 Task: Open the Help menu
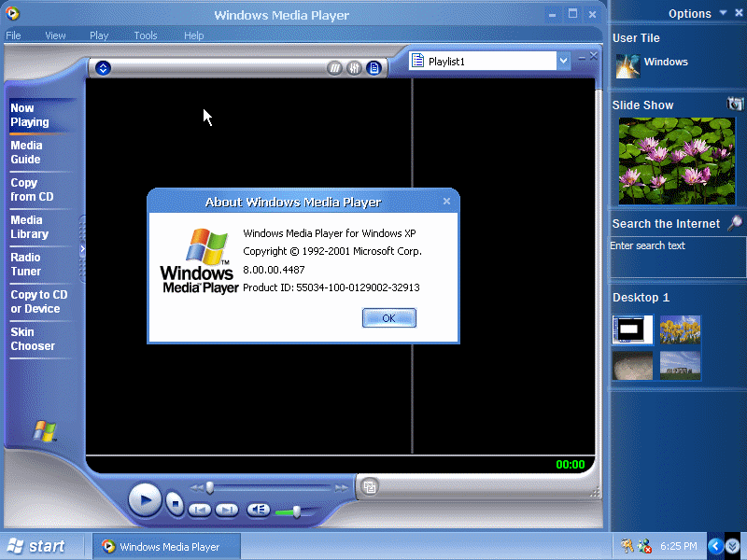(194, 35)
